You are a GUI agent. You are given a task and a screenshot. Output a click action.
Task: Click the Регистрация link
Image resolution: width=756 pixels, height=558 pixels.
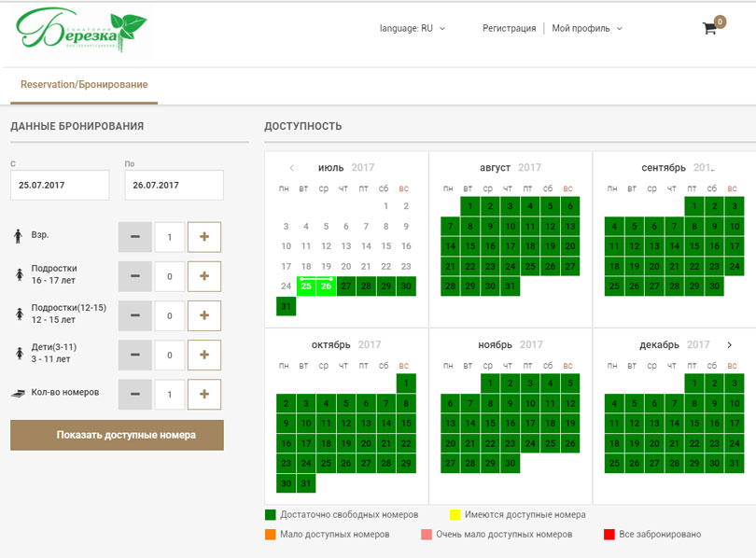tap(509, 28)
